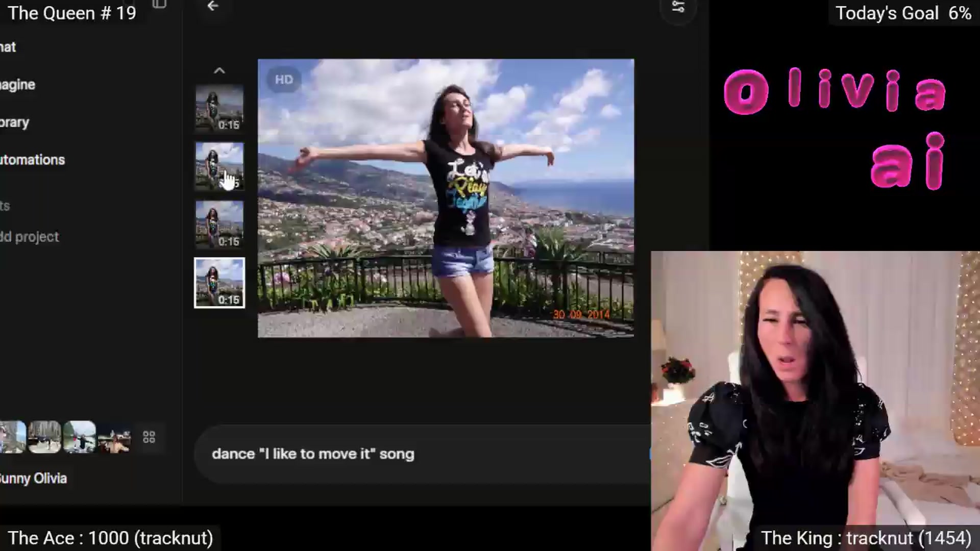Open the third recent image at sidebar bottom
Screen dimensions: 980x551
tap(79, 437)
